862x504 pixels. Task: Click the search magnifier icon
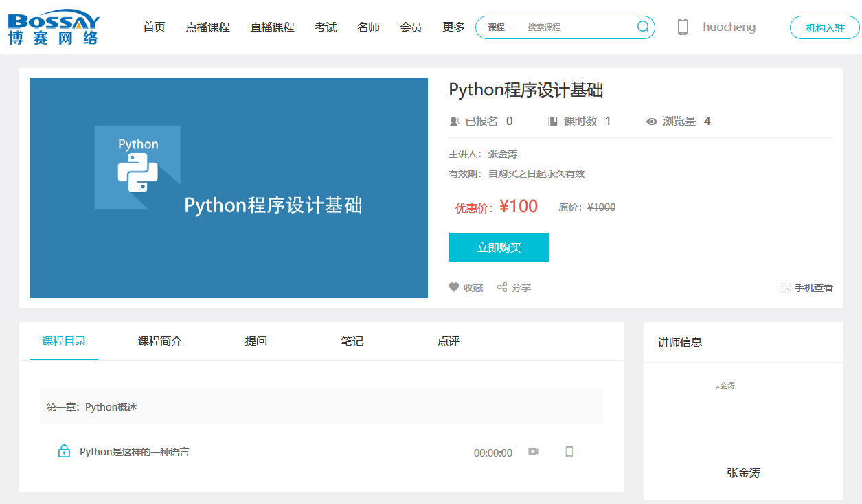[643, 27]
